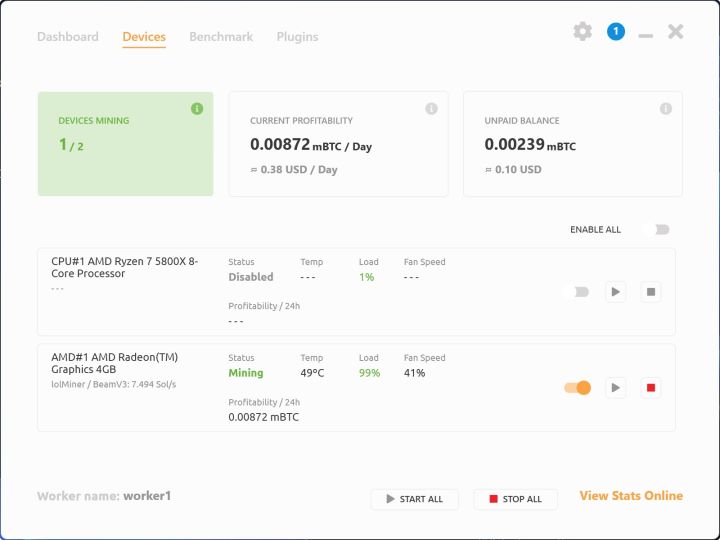Screen dimensions: 720x540
Task: Switch to the Dashboard tab
Action: (x=68, y=37)
